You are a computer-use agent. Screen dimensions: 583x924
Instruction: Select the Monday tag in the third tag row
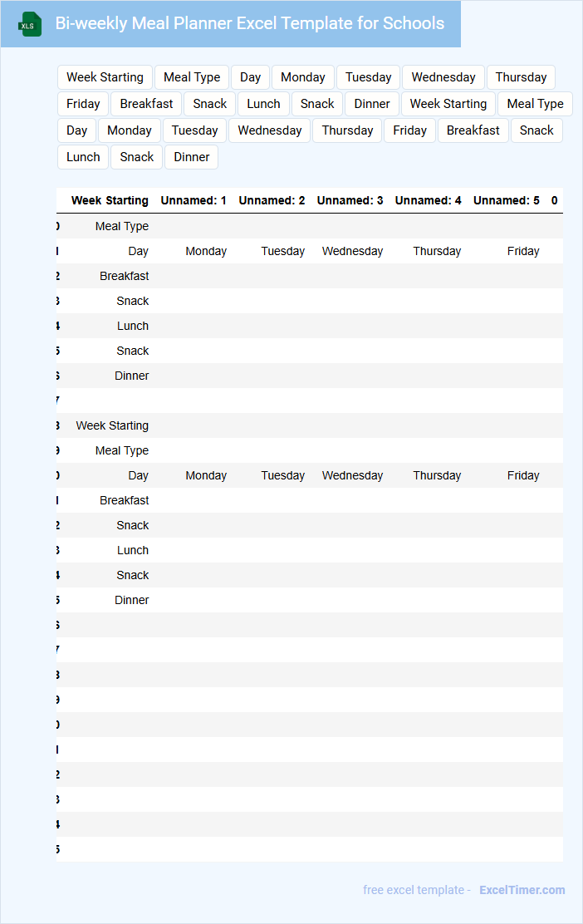click(x=129, y=130)
